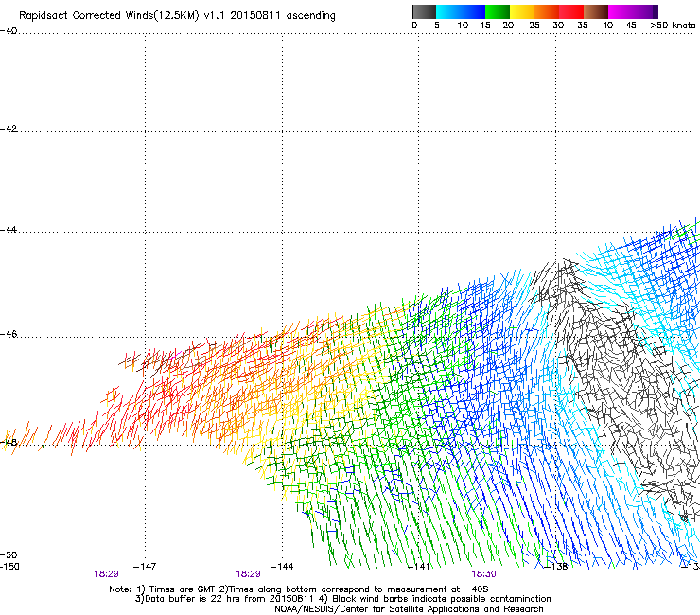700x615 pixels.
Task: Click the legend scale label '10'
Action: tap(463, 26)
